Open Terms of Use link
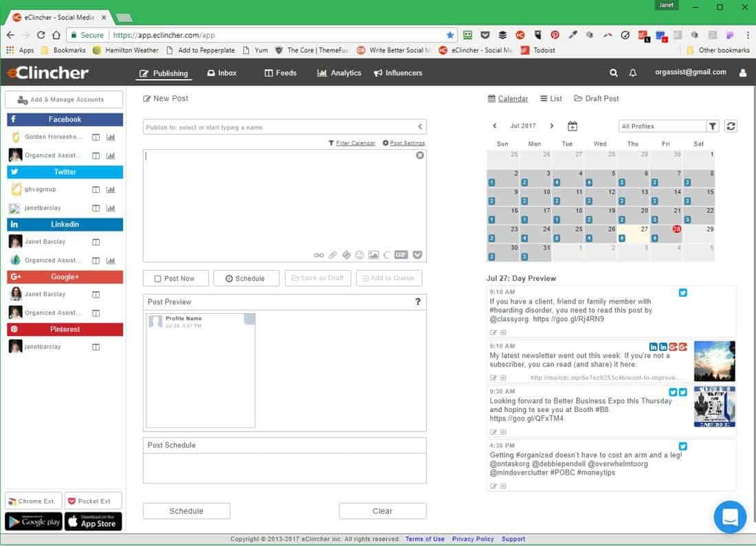 click(425, 538)
